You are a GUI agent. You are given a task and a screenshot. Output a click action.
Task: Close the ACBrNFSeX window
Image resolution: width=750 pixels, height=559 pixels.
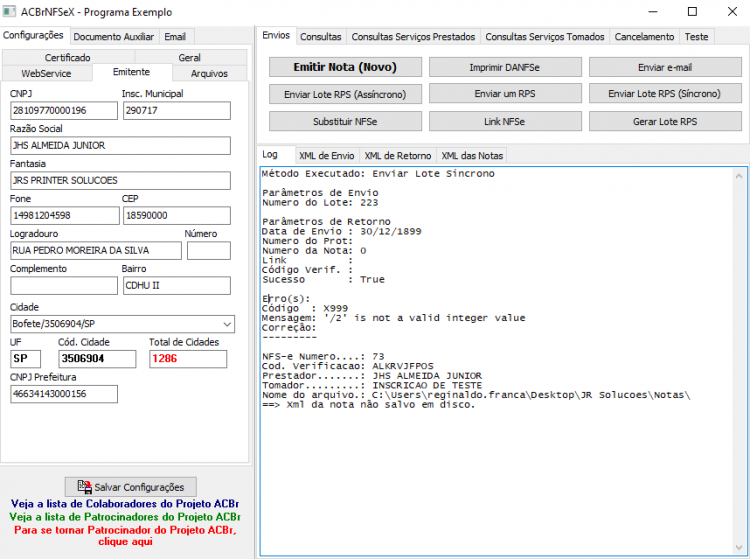(732, 11)
